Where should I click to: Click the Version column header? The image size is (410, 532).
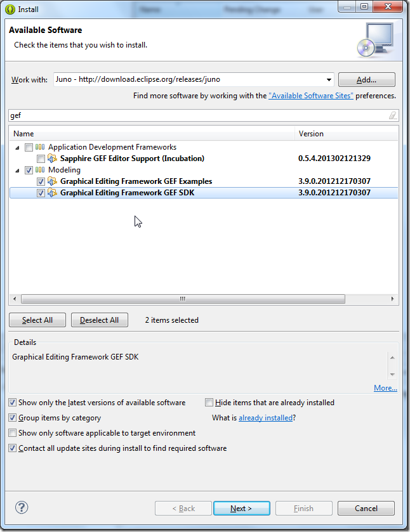coord(347,134)
